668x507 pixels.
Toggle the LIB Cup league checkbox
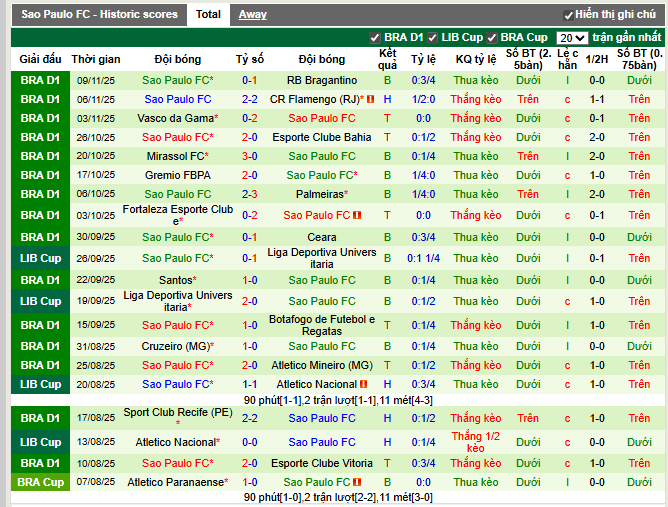(x=432, y=38)
